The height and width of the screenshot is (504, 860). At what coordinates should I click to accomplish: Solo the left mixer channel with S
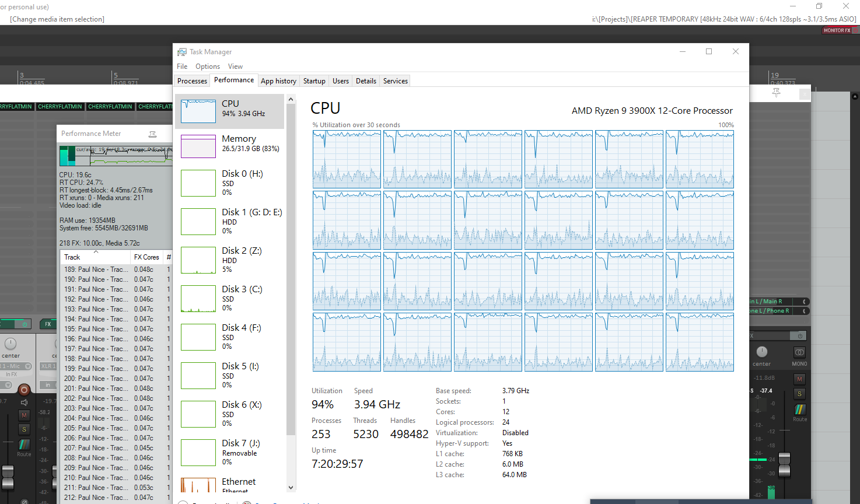click(24, 429)
